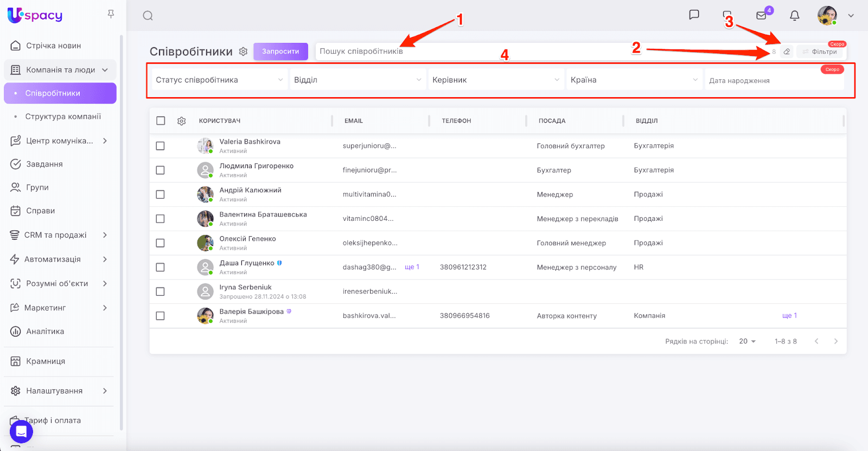Tick the checkbox for Valeria Bashkirova

click(160, 146)
